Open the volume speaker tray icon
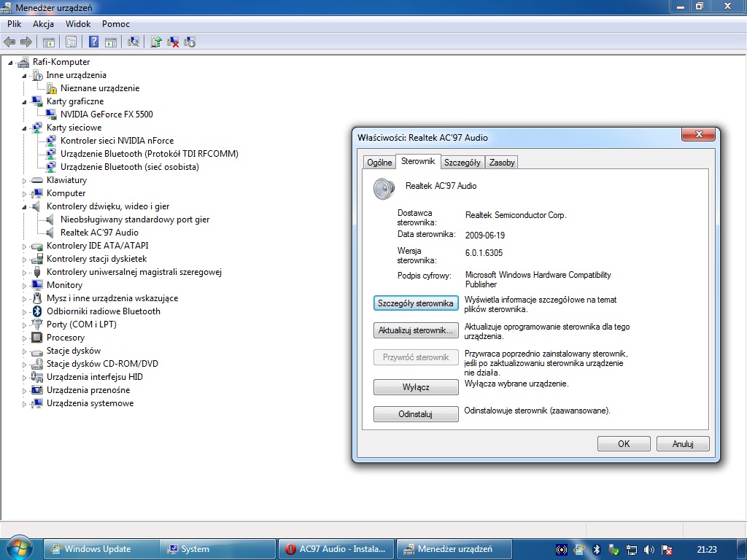747x560 pixels. pos(649,550)
